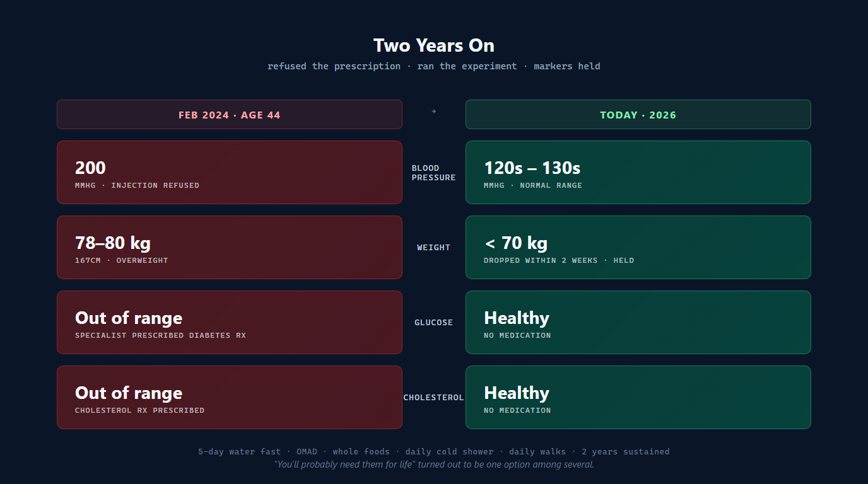Screen dimensions: 868x484
Task: Click the small arrow between the headers
Action: [434, 112]
